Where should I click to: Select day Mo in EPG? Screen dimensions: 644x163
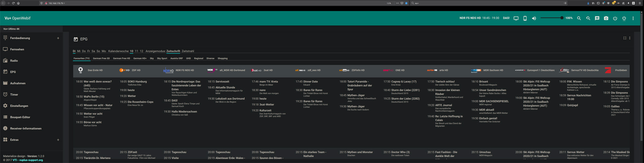[104, 51]
